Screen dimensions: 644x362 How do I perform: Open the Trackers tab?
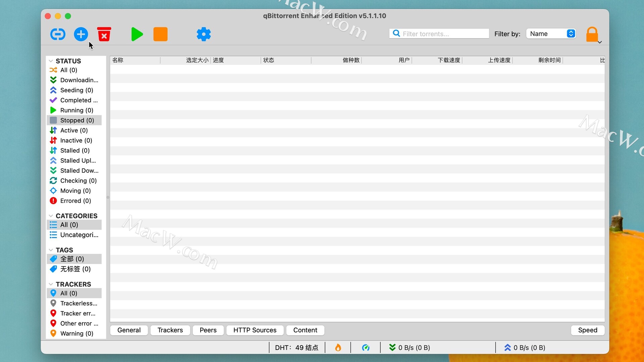coord(170,330)
